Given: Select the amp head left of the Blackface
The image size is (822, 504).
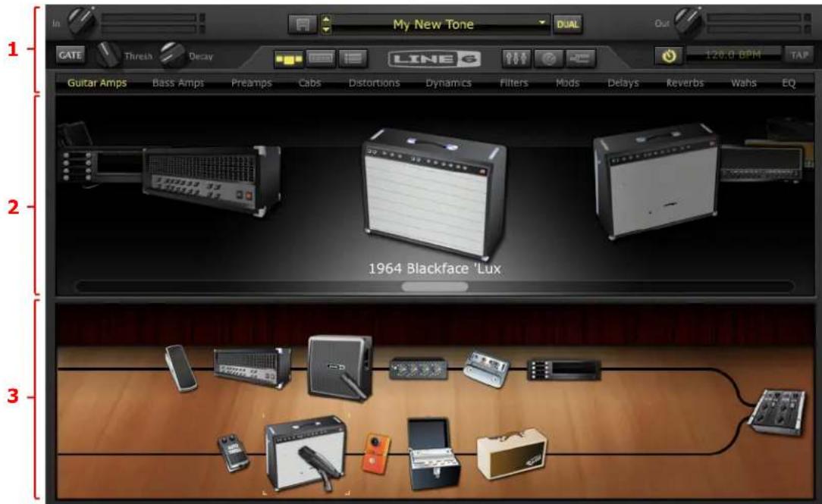Looking at the screenshot, I should coord(211,180).
